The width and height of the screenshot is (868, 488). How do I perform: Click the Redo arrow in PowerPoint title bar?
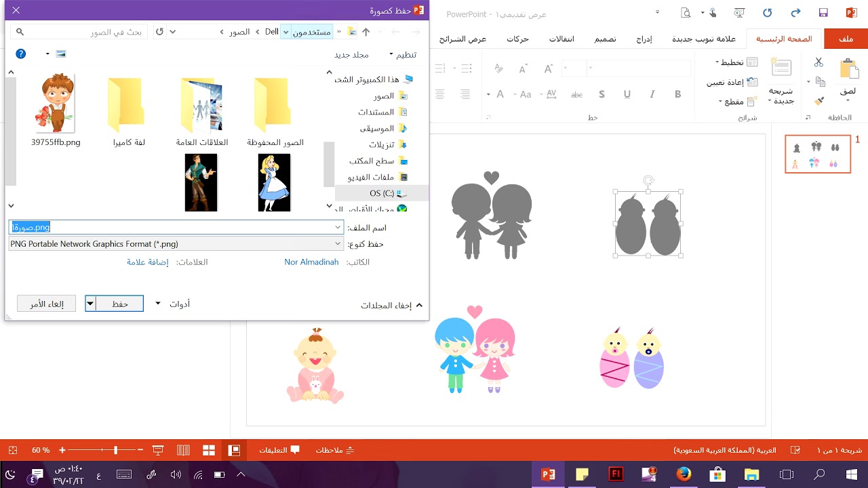(796, 13)
